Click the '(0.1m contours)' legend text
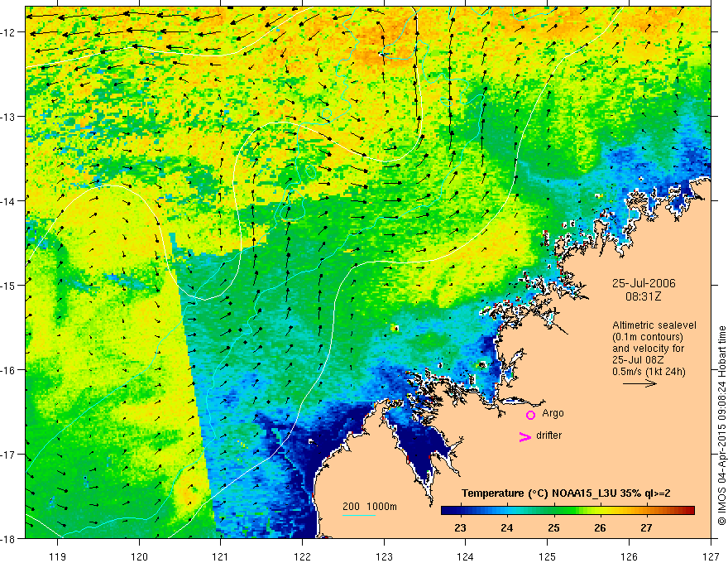 [x=648, y=337]
